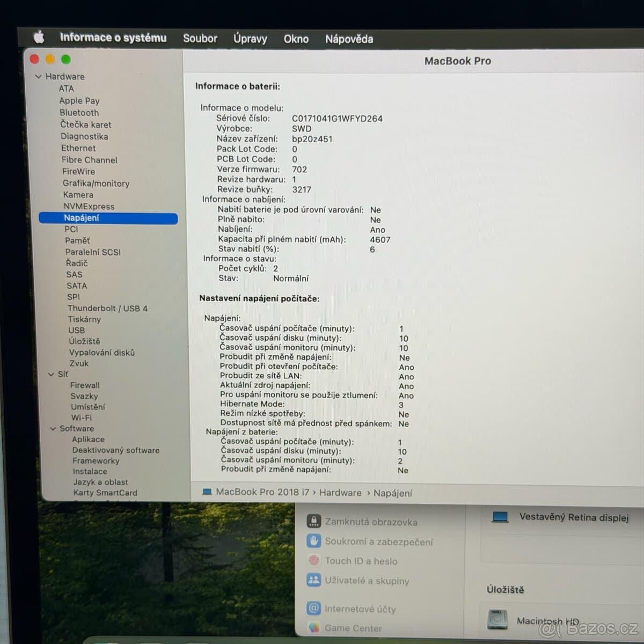Select Vypalování disků in sidebar
This screenshot has width=644, height=644.
pyautogui.click(x=102, y=353)
